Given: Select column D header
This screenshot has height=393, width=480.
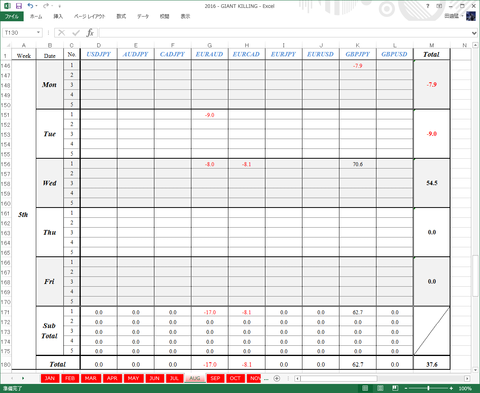Looking at the screenshot, I should [99, 45].
